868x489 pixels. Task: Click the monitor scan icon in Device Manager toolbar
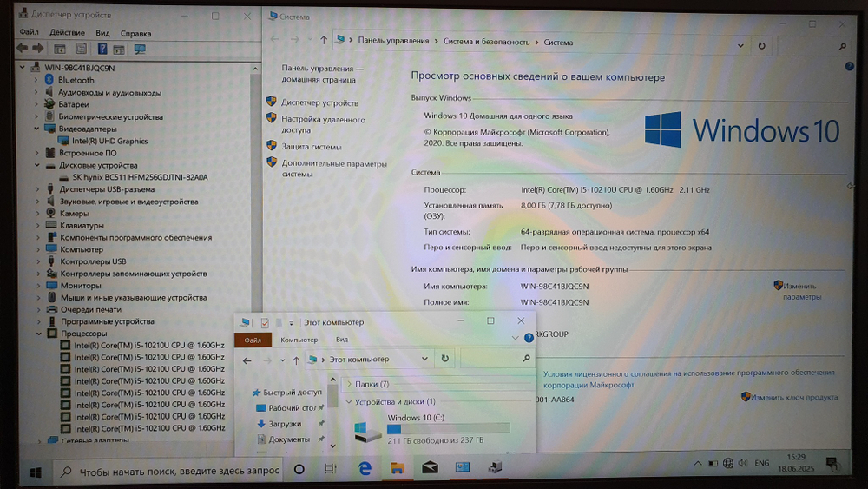point(140,50)
